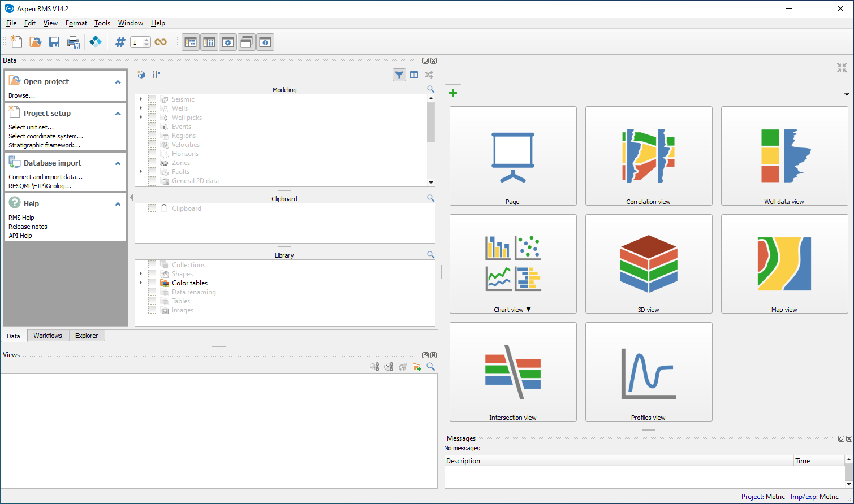Screen dimensions: 854x504
Task: Click the infinity loop toolbar icon
Action: tap(161, 42)
